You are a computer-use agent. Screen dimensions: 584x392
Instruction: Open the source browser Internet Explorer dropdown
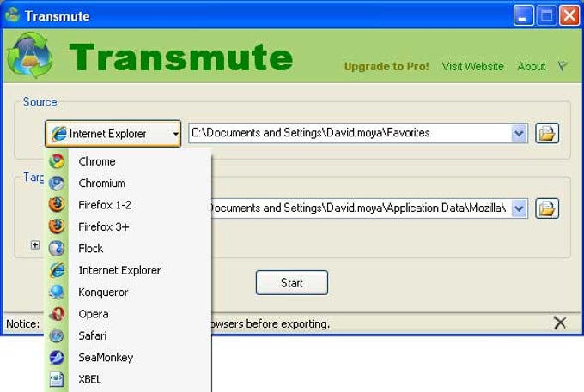[x=113, y=133]
